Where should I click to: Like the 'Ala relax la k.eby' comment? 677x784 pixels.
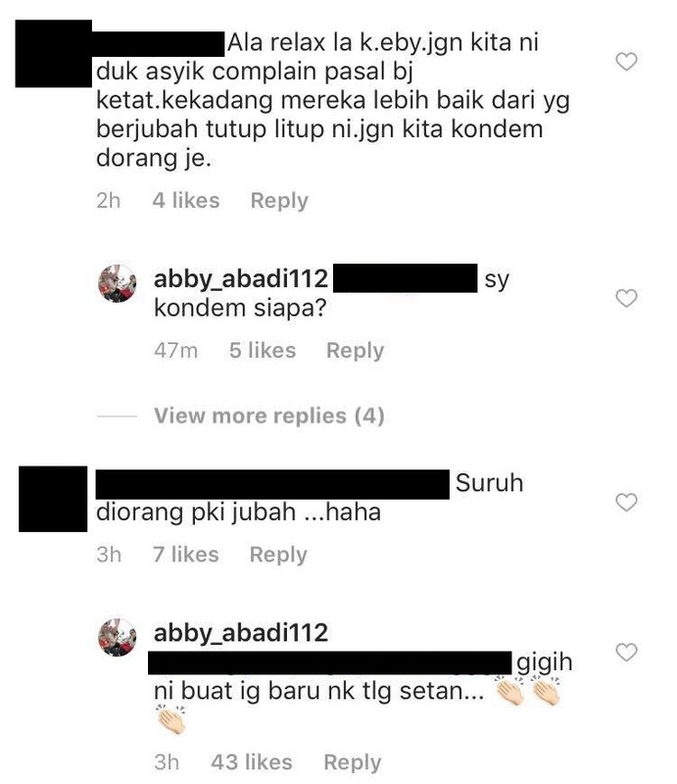click(626, 62)
